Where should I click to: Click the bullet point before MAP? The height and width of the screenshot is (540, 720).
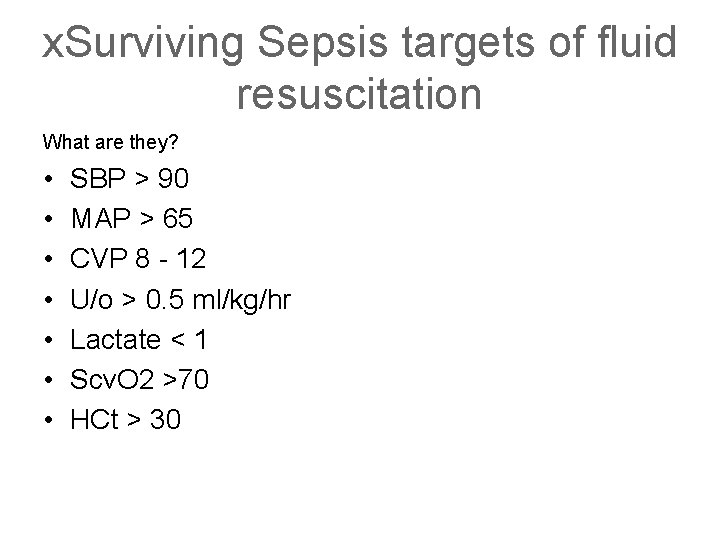pyautogui.click(x=49, y=219)
